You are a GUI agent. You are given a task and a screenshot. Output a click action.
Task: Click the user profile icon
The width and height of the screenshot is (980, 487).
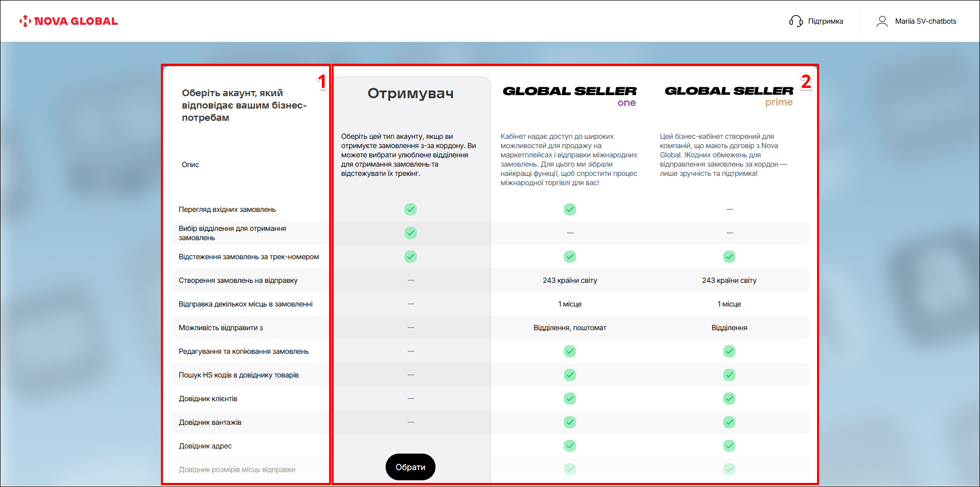coord(882,21)
